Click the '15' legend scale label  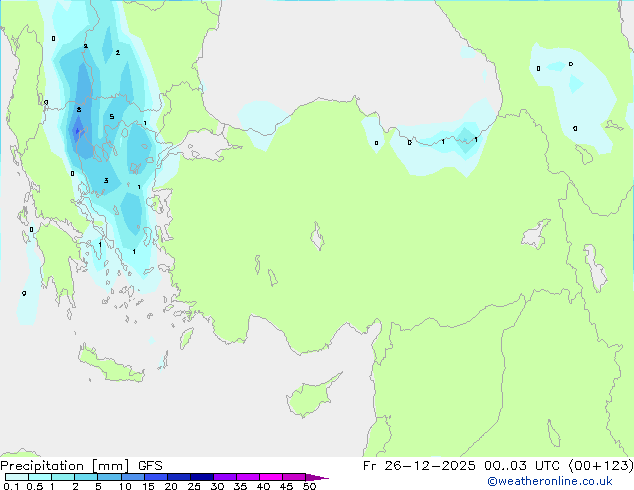click(x=148, y=486)
